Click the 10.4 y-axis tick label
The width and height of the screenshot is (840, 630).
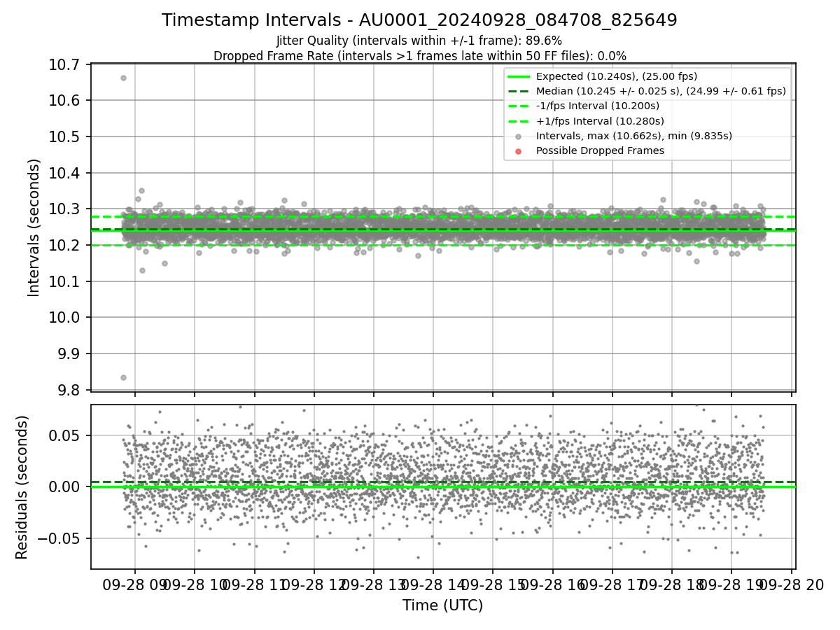point(66,173)
